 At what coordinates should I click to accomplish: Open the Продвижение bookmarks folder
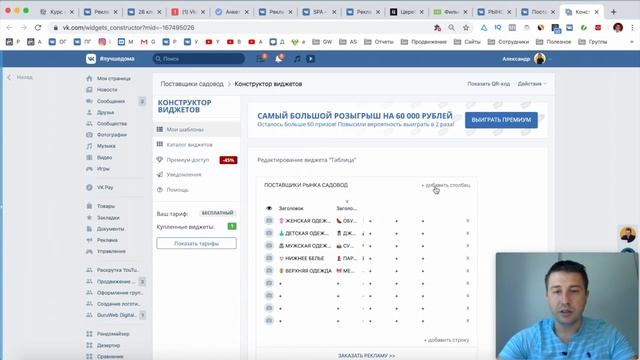click(424, 42)
